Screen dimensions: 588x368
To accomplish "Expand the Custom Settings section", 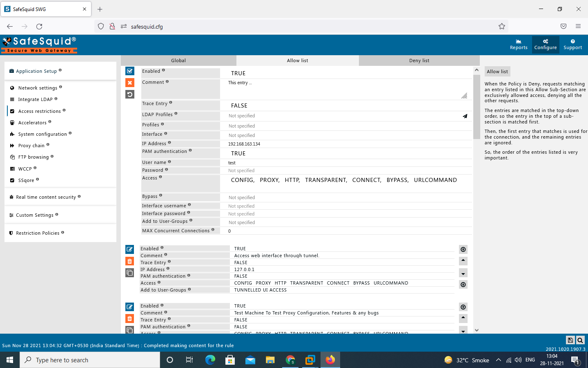I will (60, 215).
